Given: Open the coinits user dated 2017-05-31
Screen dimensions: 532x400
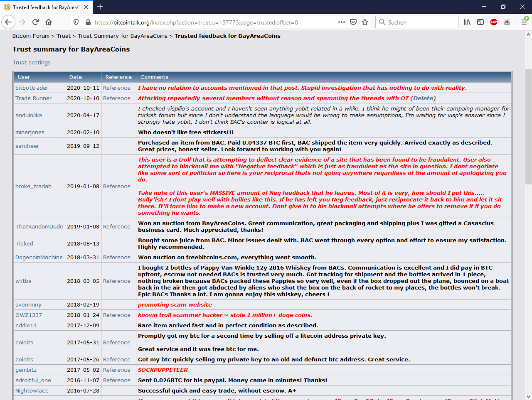Looking at the screenshot, I should point(25,343).
